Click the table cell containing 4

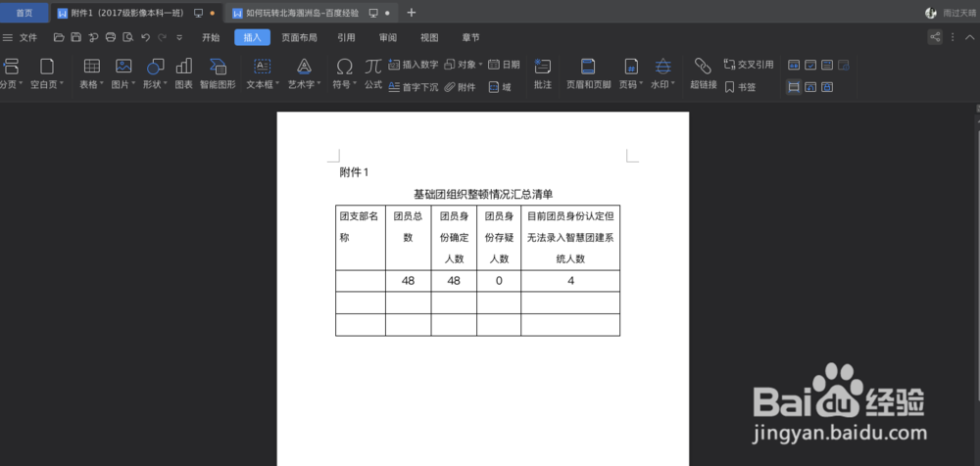570,281
